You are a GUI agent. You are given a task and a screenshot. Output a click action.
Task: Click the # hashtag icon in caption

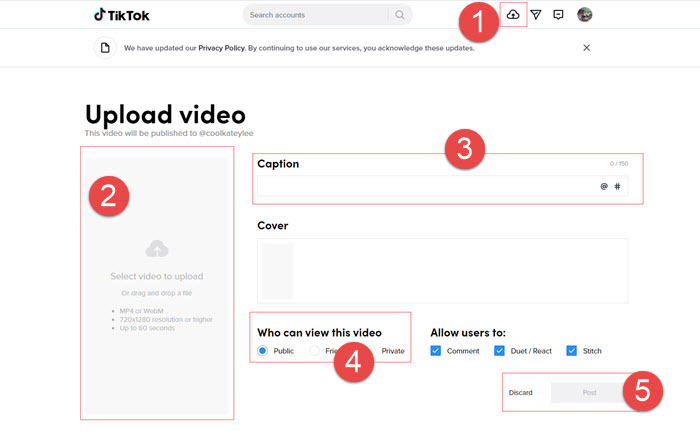coord(617,186)
